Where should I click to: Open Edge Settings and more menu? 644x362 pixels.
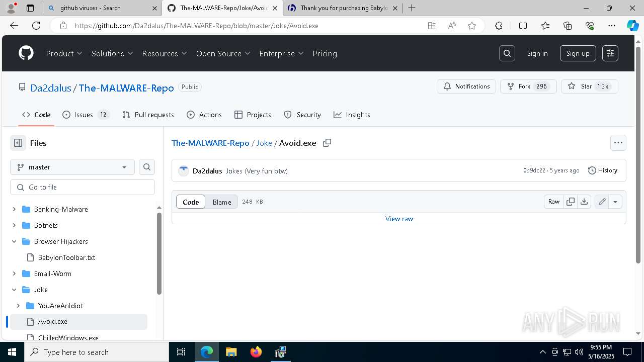[612, 26]
